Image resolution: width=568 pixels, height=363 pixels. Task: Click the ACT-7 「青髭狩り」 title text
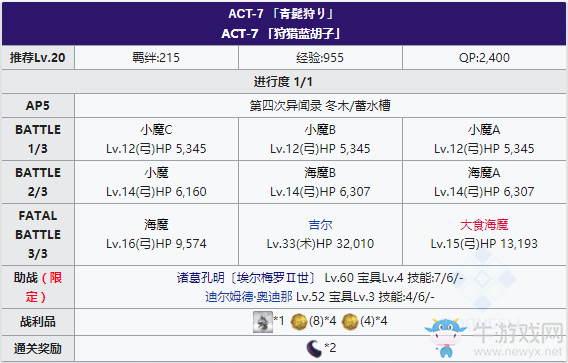(x=281, y=14)
